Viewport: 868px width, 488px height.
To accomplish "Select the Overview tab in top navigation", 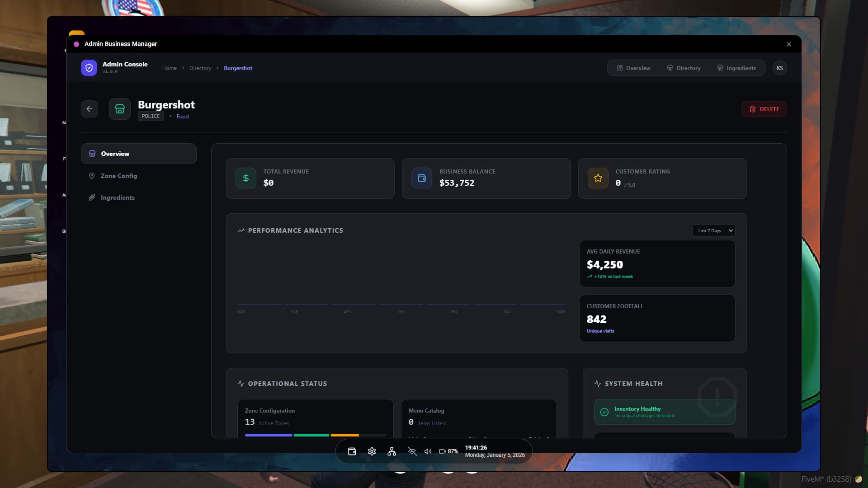I will (x=633, y=68).
